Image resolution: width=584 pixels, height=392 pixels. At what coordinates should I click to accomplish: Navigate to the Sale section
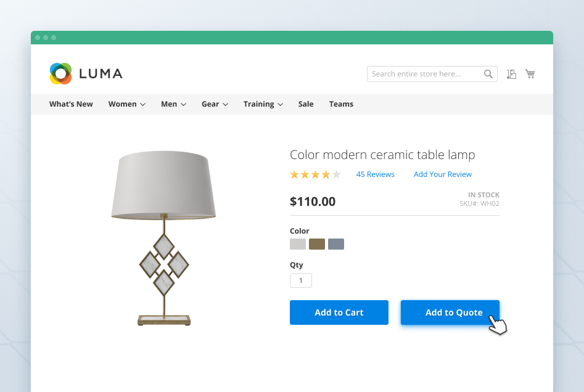point(305,104)
